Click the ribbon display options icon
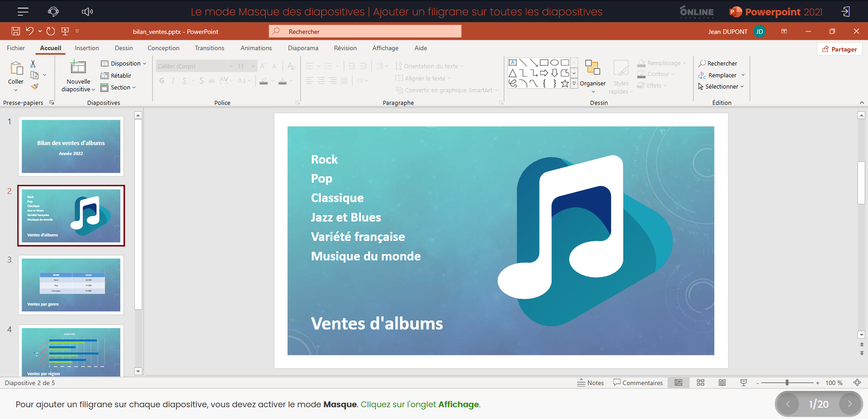Viewport: 868px width, 419px height. click(784, 31)
